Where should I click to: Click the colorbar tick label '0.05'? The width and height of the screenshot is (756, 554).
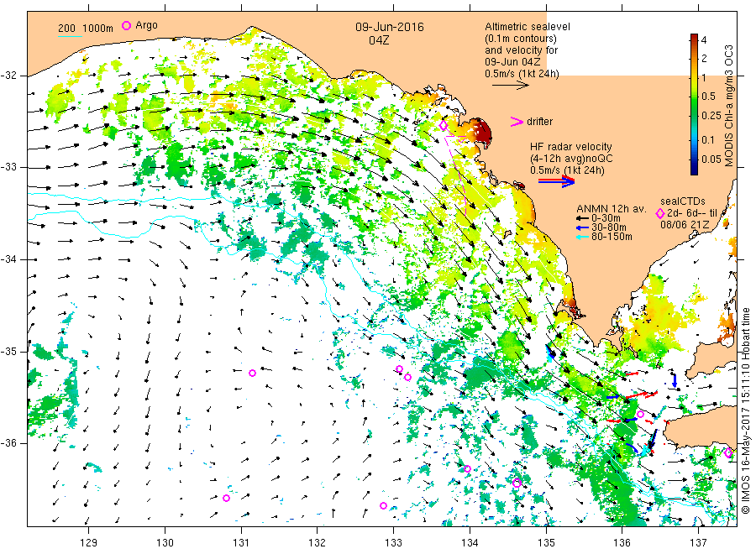[711, 159]
